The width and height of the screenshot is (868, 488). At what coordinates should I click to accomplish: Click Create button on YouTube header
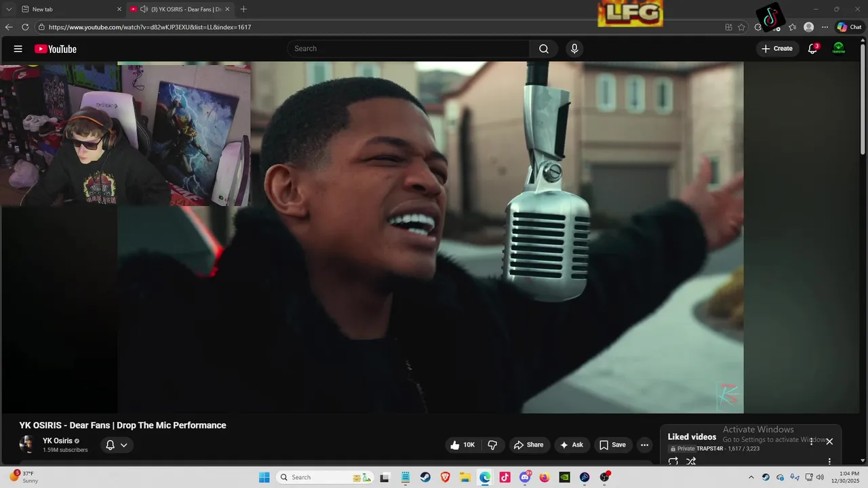pyautogui.click(x=777, y=49)
